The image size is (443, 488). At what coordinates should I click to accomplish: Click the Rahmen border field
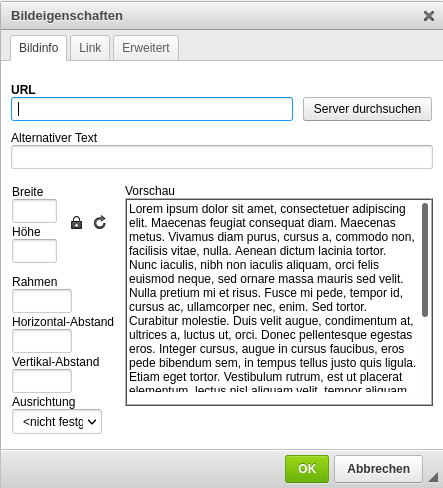tap(42, 301)
